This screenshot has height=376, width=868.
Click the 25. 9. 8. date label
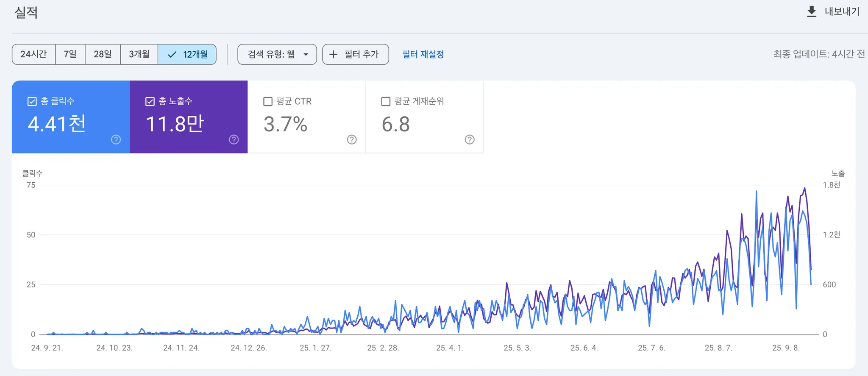tap(786, 348)
